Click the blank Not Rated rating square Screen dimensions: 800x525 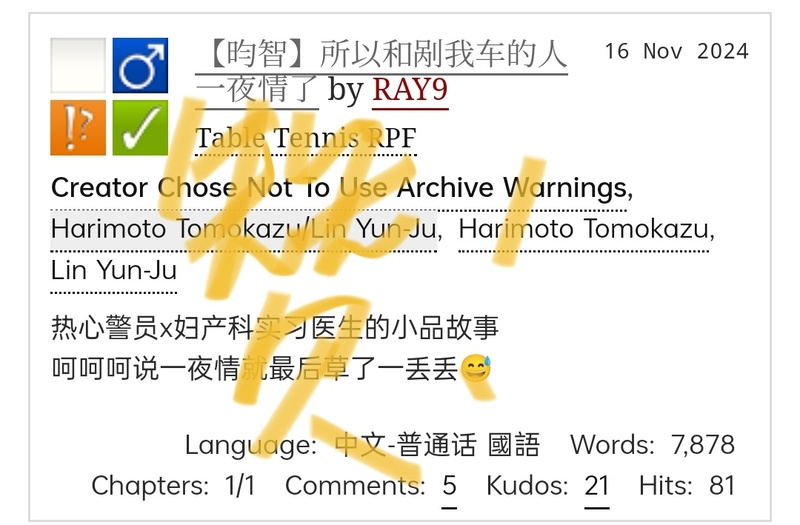click(x=78, y=65)
